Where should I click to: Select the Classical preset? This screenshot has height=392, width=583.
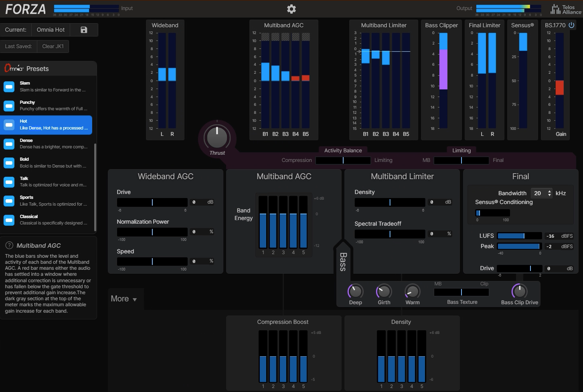(46, 220)
